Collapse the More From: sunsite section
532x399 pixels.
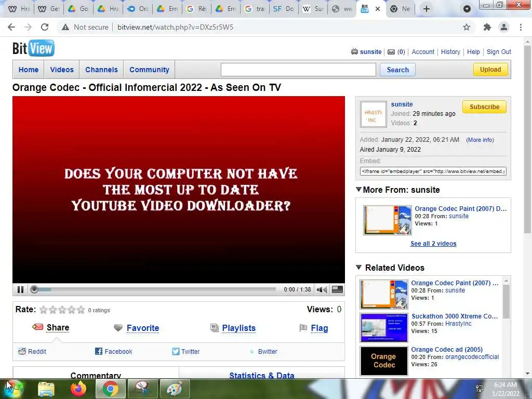[x=358, y=189]
